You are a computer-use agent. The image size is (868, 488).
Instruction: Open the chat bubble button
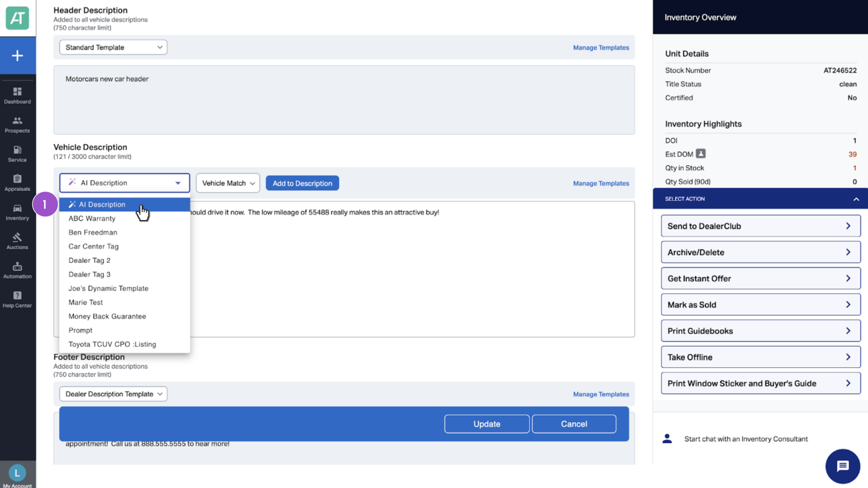(843, 466)
